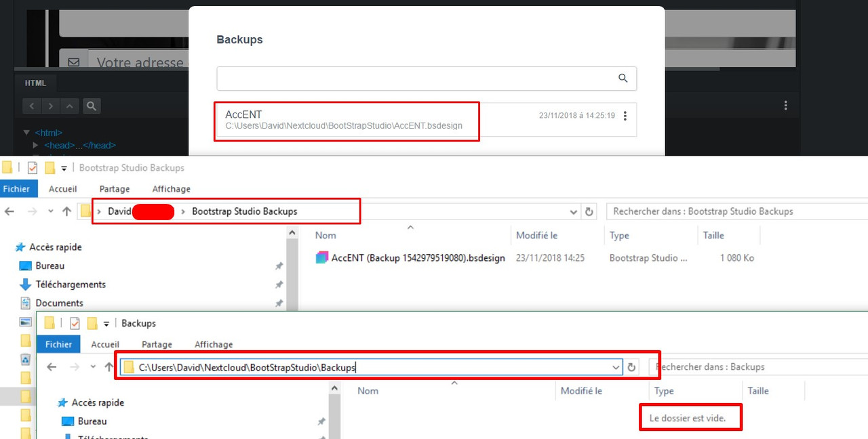Viewport: 868px width, 439px height.
Task: Open Affichage tab in Bootstrap Studio Backups window
Action: click(171, 189)
